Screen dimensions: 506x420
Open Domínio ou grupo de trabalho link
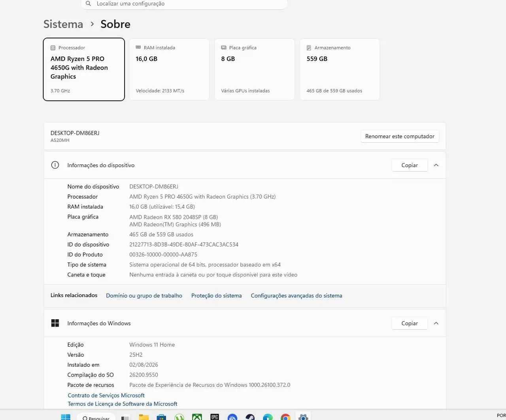click(144, 296)
